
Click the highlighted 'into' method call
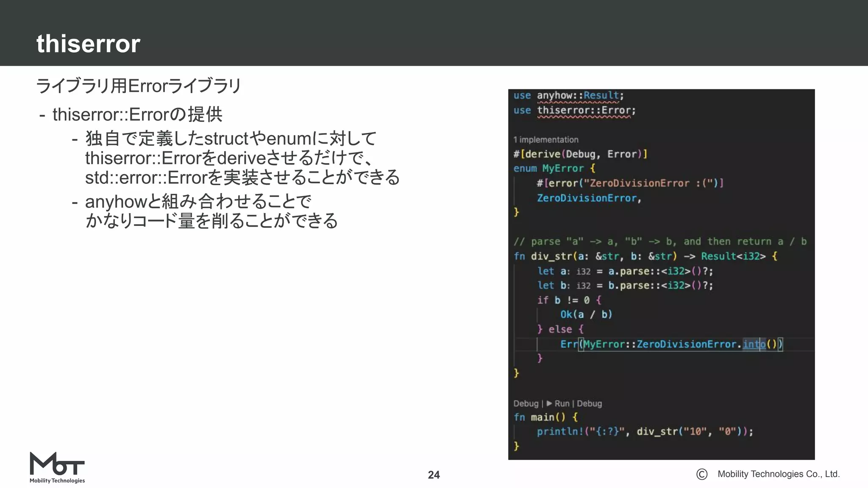point(754,344)
